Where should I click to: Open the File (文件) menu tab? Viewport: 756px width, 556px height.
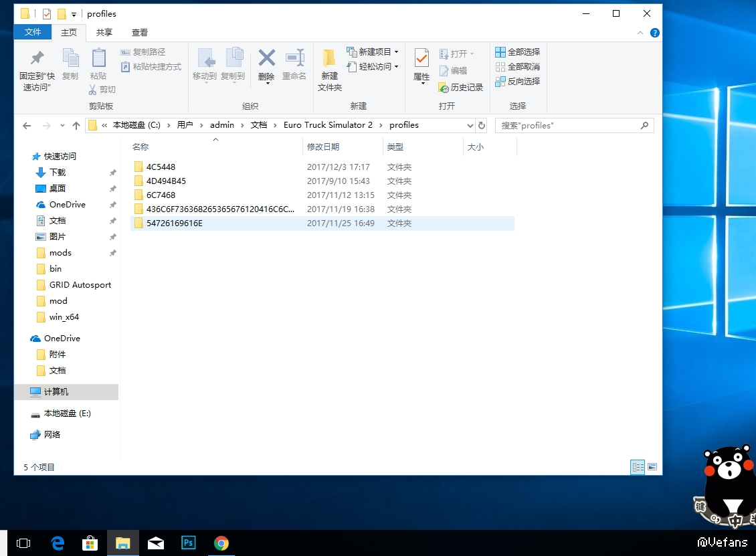[x=33, y=32]
